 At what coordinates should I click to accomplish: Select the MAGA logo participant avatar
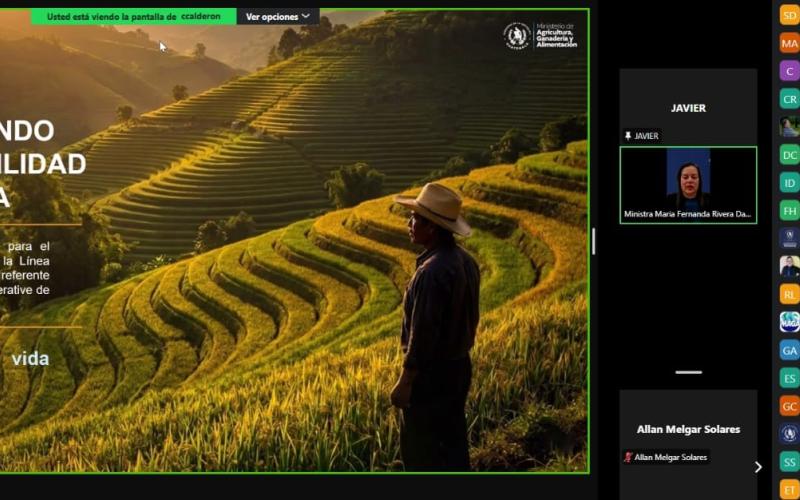coord(789,322)
